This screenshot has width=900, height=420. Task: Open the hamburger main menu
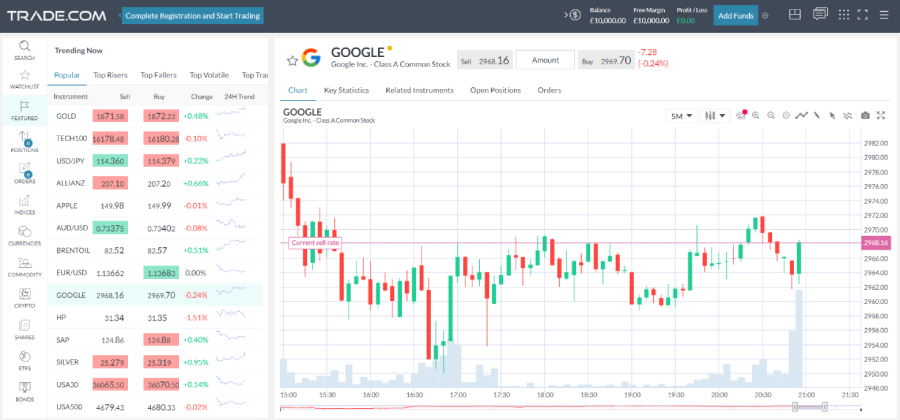(x=884, y=15)
